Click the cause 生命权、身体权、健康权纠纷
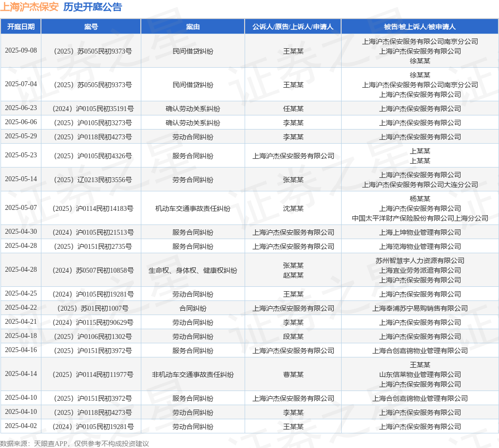Screen dimensions: 499x448 click(x=193, y=270)
